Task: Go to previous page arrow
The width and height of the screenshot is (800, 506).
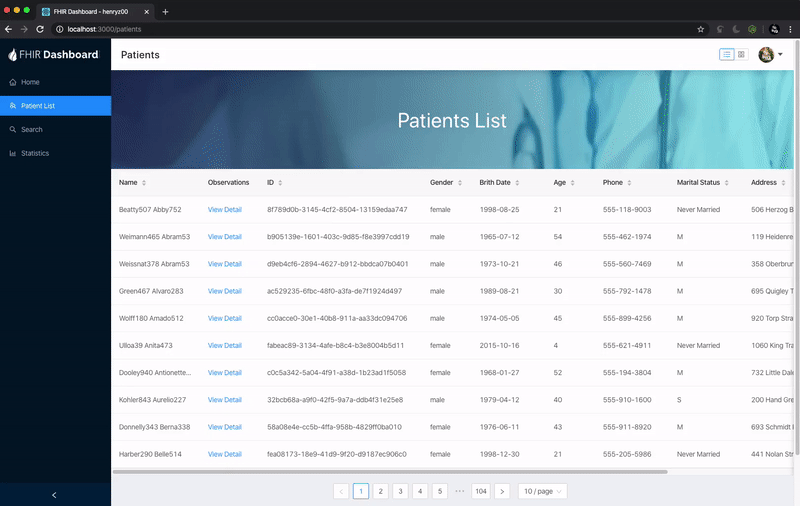Action: pyautogui.click(x=341, y=491)
